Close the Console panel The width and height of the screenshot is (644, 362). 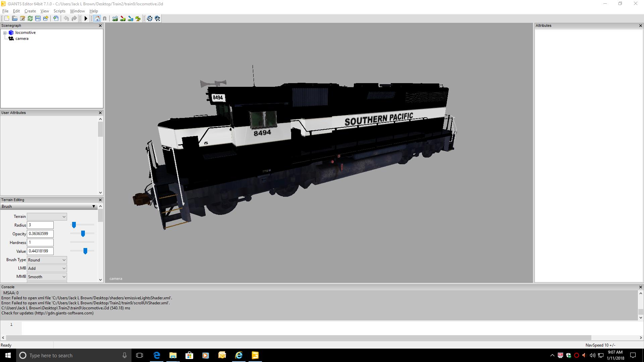click(640, 287)
